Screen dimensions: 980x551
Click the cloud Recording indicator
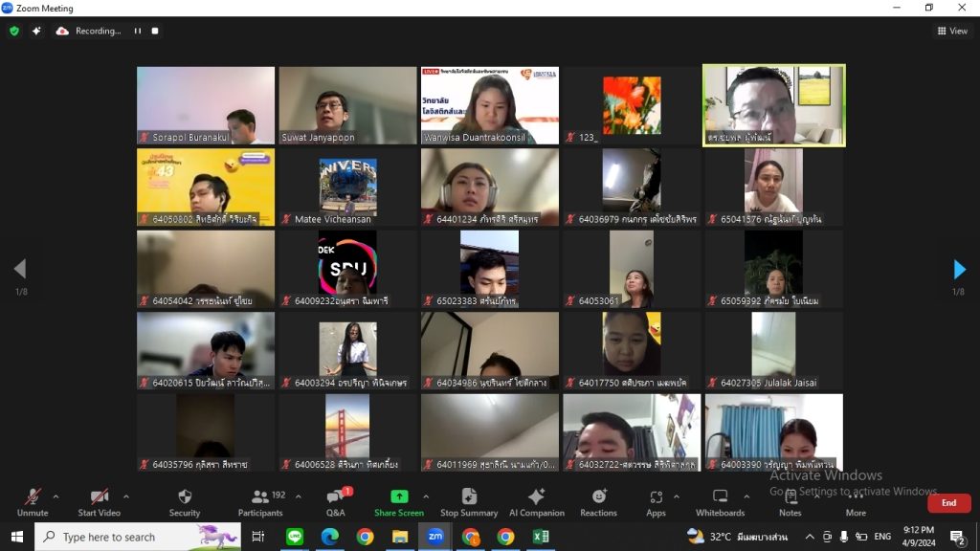click(88, 31)
